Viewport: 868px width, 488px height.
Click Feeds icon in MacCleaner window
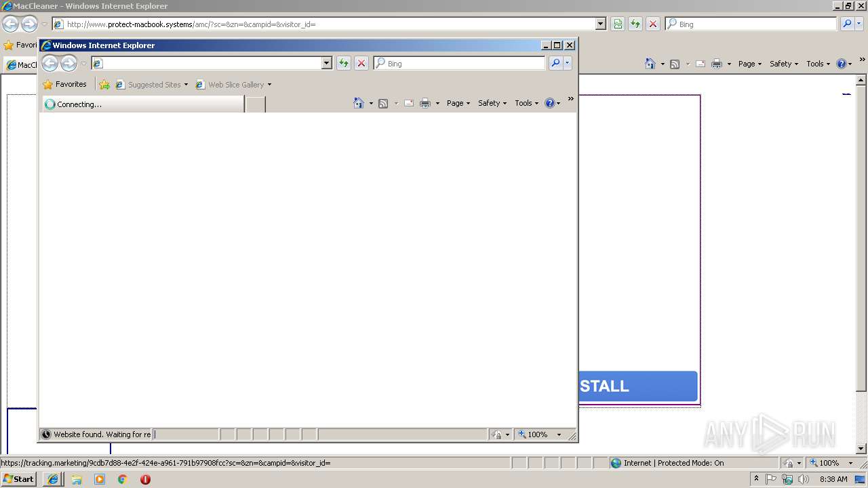click(x=675, y=64)
